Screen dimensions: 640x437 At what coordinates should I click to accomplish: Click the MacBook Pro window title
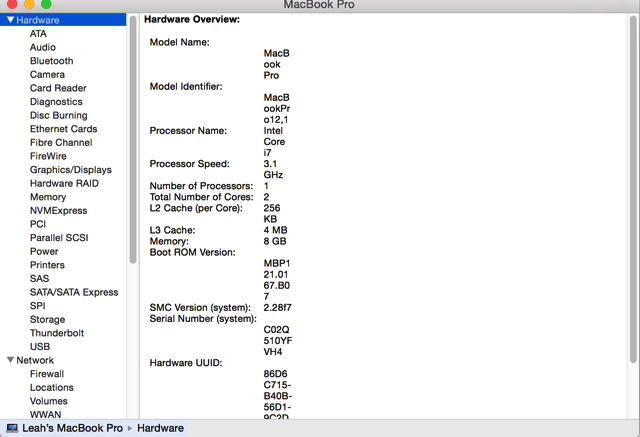click(x=319, y=5)
